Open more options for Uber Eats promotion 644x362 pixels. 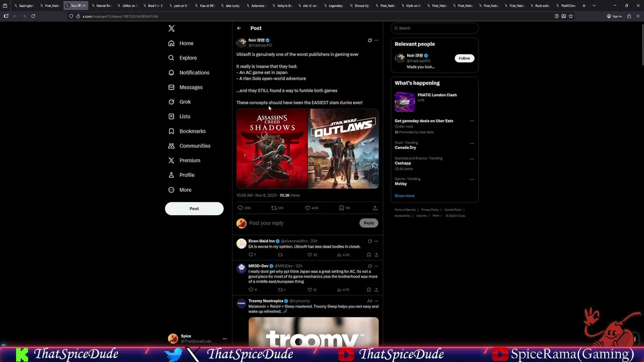point(472,121)
